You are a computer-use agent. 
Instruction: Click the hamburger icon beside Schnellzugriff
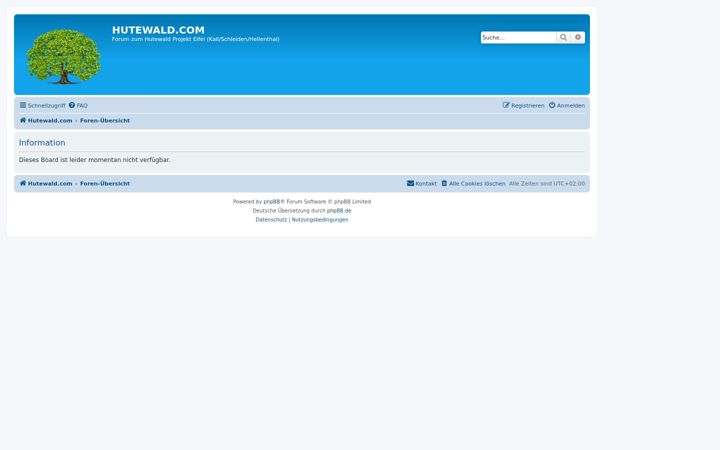coord(23,105)
